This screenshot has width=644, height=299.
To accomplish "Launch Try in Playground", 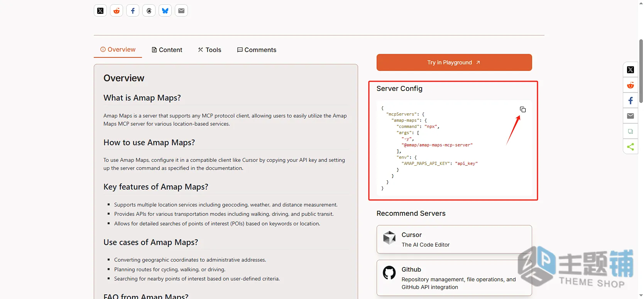I will tap(454, 62).
